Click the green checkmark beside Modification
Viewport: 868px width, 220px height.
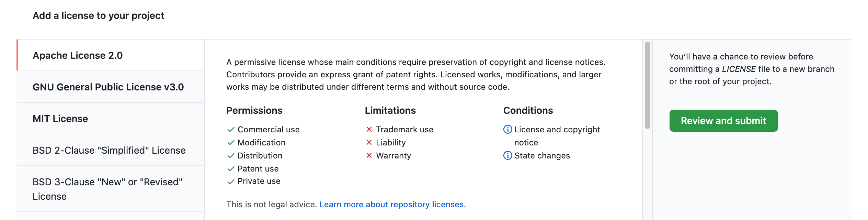[231, 142]
